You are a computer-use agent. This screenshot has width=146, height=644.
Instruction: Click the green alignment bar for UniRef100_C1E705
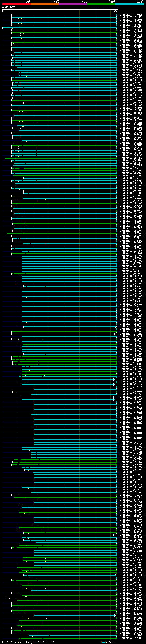(64, 100)
